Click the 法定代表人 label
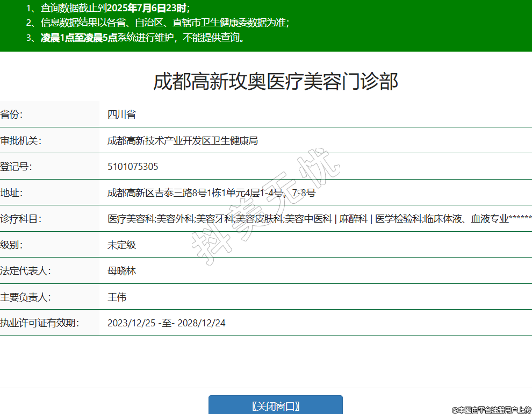This screenshot has height=414, width=532. (x=25, y=271)
